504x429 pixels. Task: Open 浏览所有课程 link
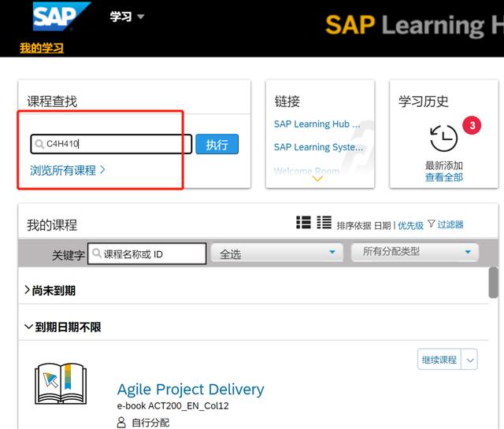pos(68,170)
